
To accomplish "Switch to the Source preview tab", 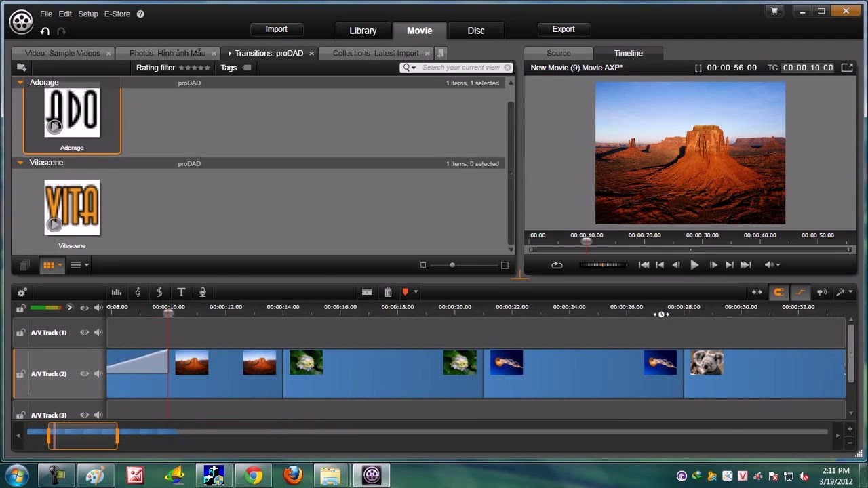I will coord(559,53).
